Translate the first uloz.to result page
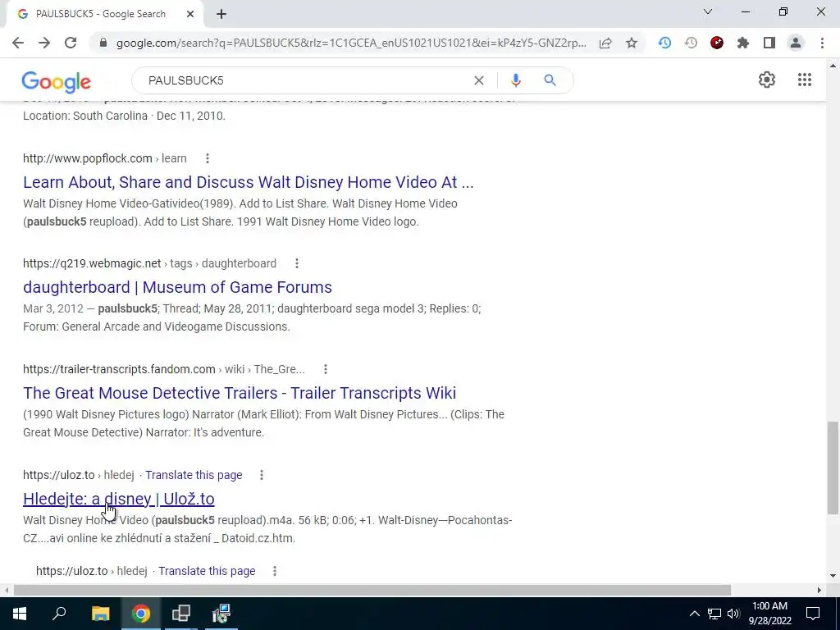840x630 pixels. pyautogui.click(x=194, y=475)
